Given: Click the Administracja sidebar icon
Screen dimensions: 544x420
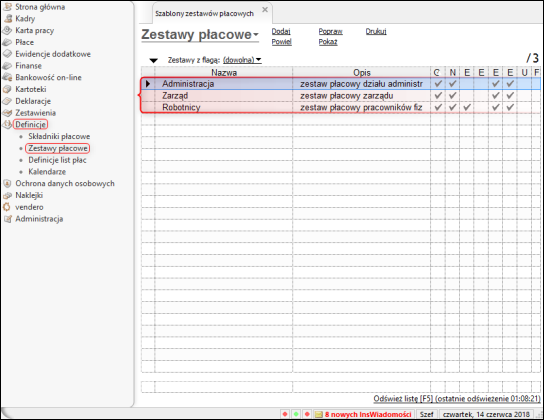Looking at the screenshot, I should pos(8,219).
